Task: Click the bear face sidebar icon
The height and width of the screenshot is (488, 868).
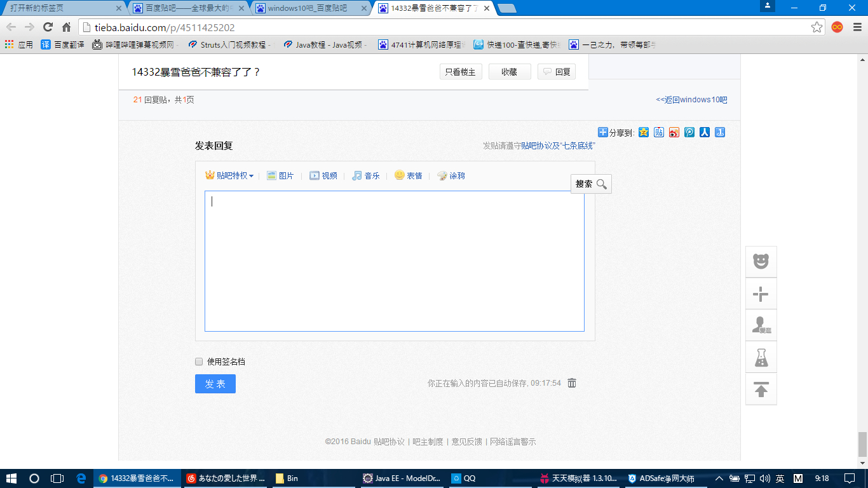Action: (761, 262)
